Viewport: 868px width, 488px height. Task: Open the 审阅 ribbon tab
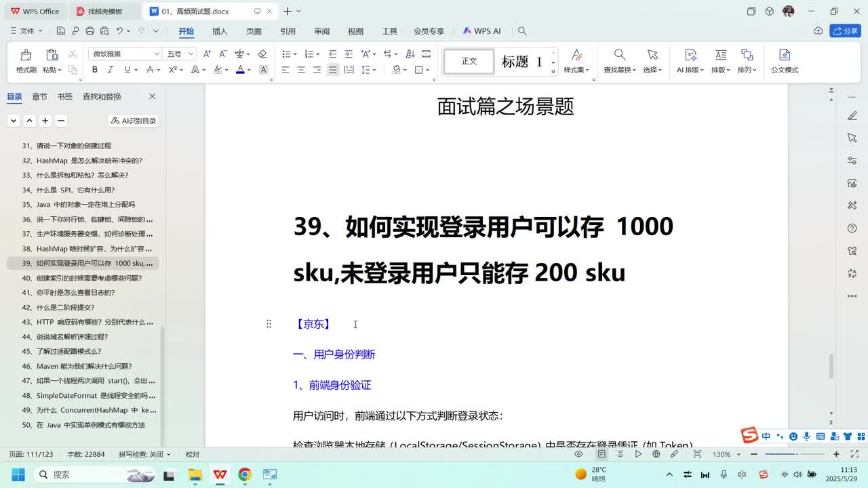coord(321,31)
